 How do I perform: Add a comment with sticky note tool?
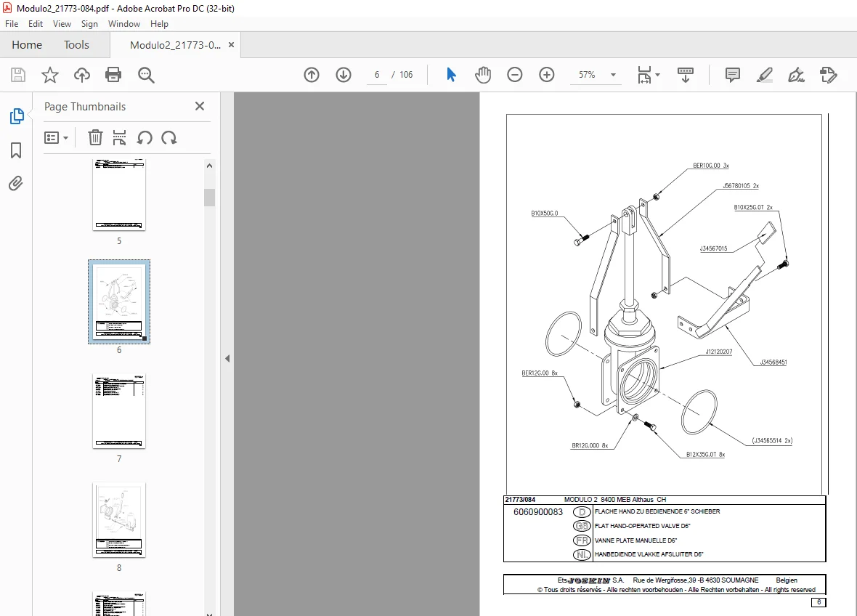click(x=732, y=75)
